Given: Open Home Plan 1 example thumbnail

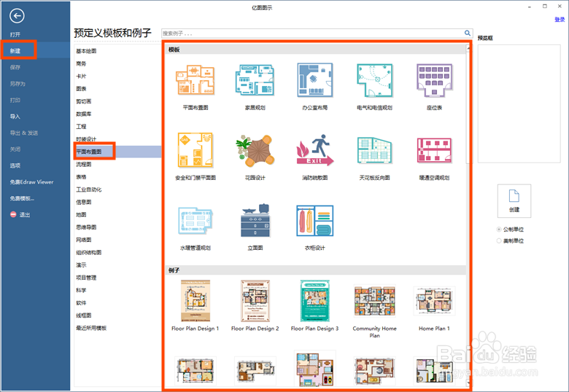Looking at the screenshot, I should 434,301.
